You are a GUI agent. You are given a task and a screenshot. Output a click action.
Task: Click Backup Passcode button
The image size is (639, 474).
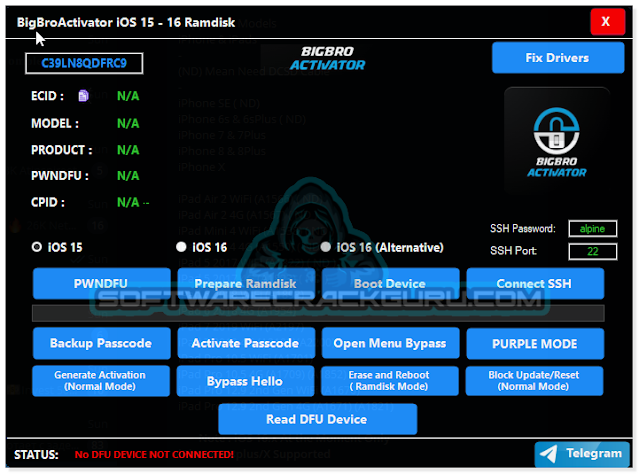click(101, 343)
